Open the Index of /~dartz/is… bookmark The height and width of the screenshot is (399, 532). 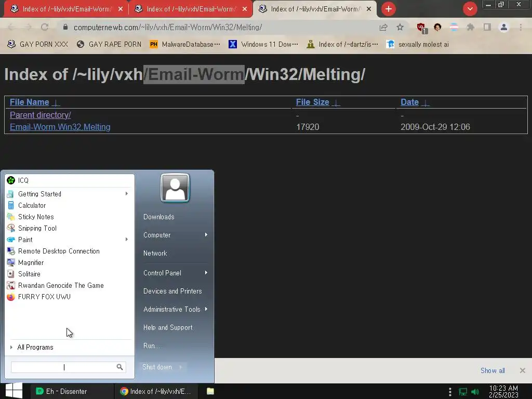(x=343, y=45)
